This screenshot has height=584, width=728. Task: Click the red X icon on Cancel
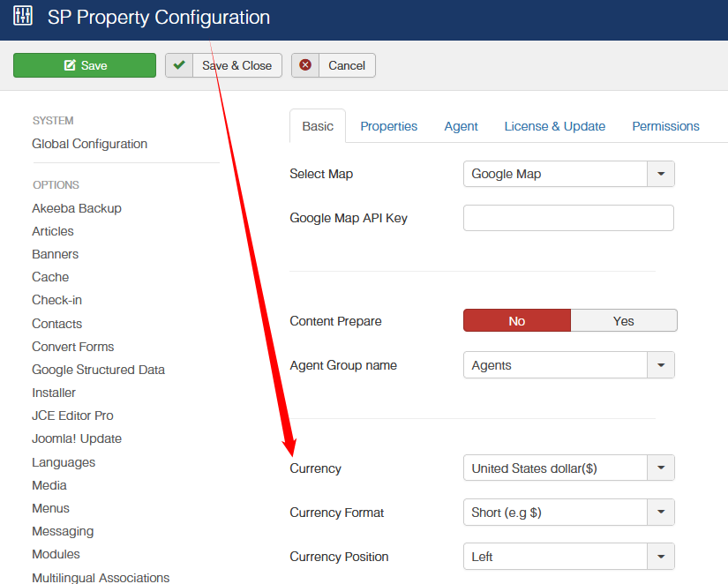pyautogui.click(x=305, y=65)
